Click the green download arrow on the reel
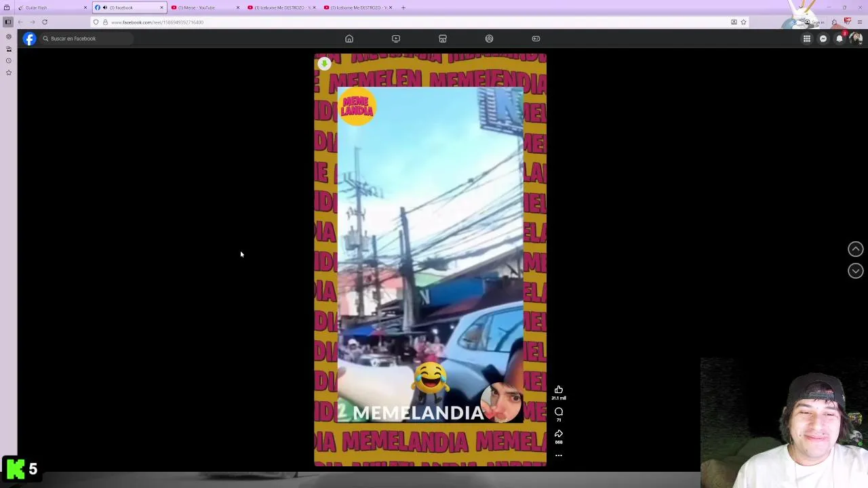 pyautogui.click(x=324, y=64)
